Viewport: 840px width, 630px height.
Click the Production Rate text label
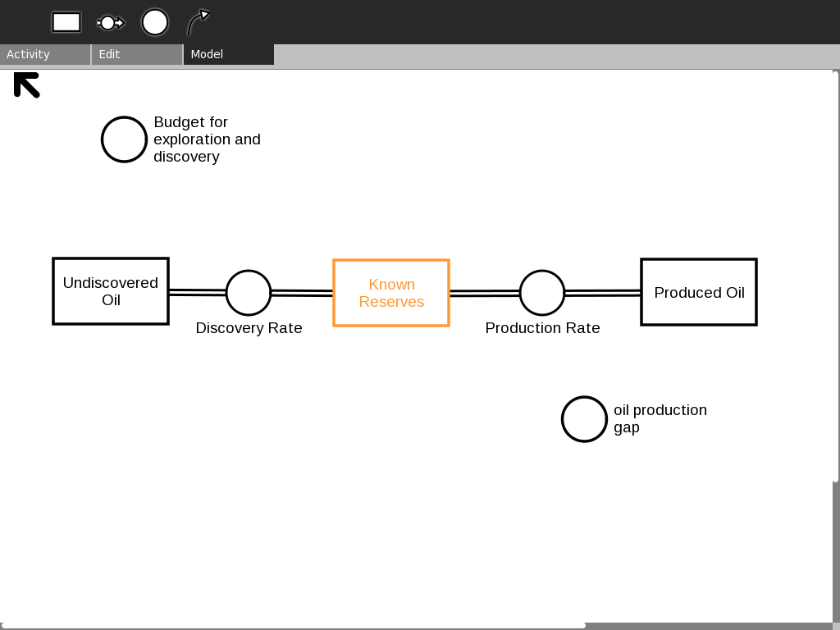(542, 328)
